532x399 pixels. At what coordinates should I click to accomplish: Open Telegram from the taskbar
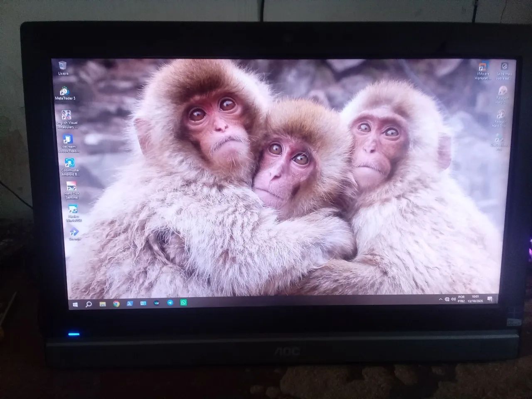click(x=170, y=303)
